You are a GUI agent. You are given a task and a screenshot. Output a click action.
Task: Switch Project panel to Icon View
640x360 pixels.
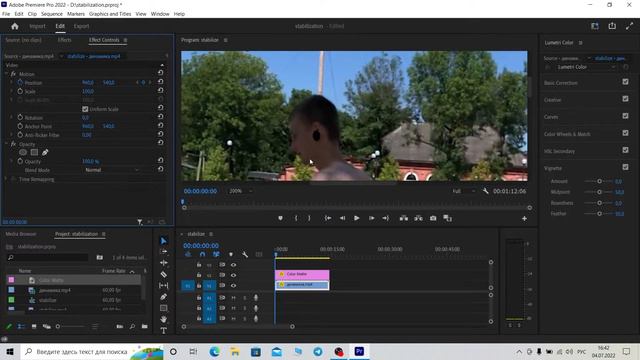(x=34, y=327)
